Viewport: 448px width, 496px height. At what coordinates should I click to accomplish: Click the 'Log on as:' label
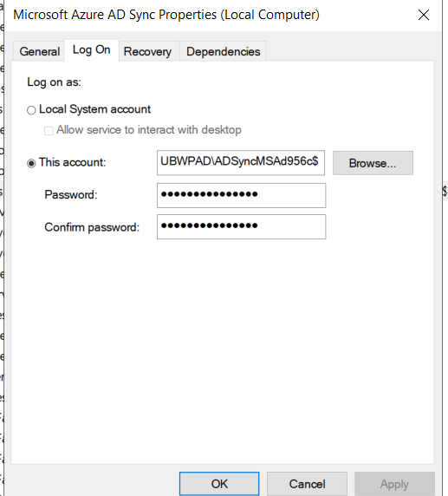[x=54, y=82]
